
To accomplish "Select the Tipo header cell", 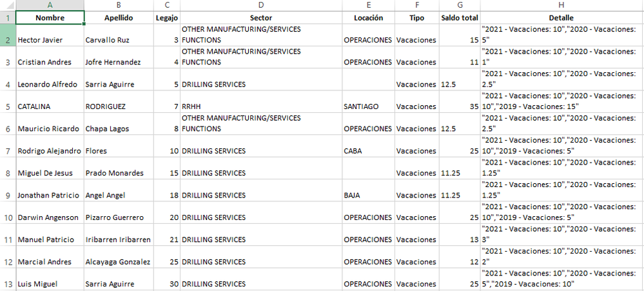I will coord(417,17).
